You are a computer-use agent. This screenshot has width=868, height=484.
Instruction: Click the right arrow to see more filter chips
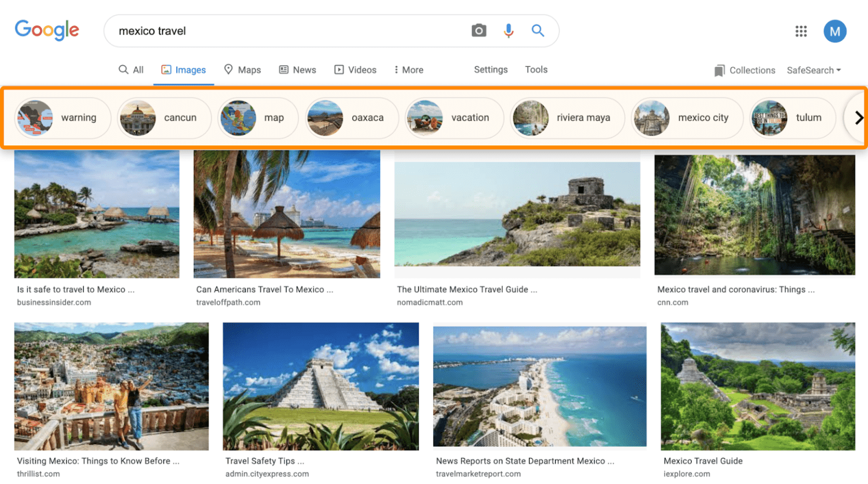click(x=858, y=118)
